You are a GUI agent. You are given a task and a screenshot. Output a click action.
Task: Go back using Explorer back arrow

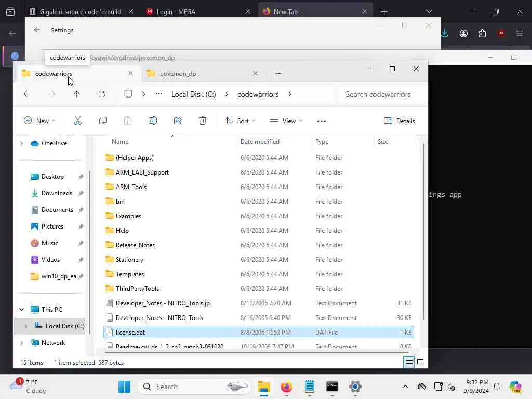coord(27,94)
